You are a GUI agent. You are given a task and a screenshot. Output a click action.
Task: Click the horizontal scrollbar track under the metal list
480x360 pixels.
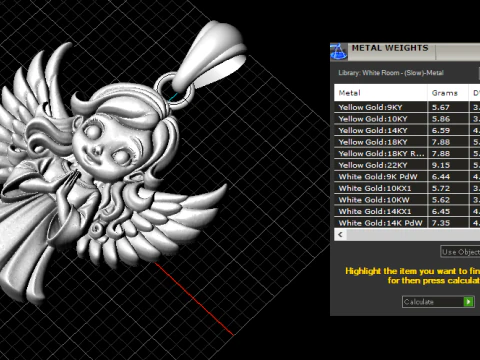tap(413, 235)
